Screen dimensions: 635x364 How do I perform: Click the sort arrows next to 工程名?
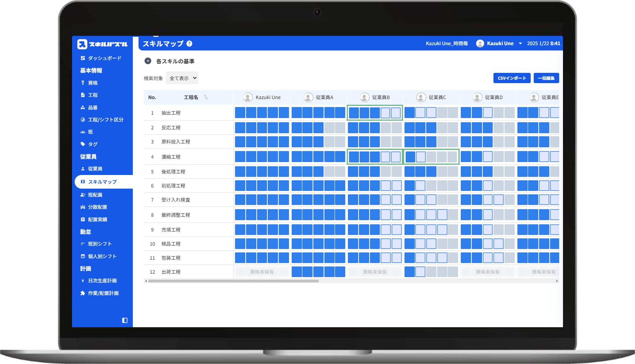(x=206, y=97)
